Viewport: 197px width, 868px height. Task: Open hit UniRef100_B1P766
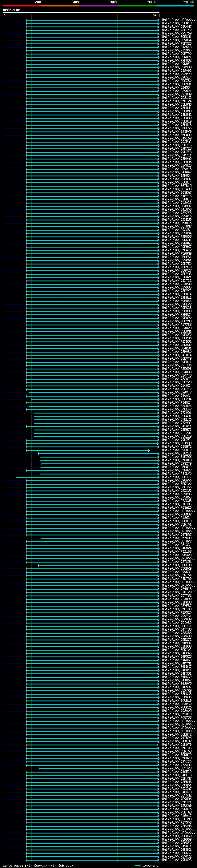pyautogui.click(x=177, y=457)
